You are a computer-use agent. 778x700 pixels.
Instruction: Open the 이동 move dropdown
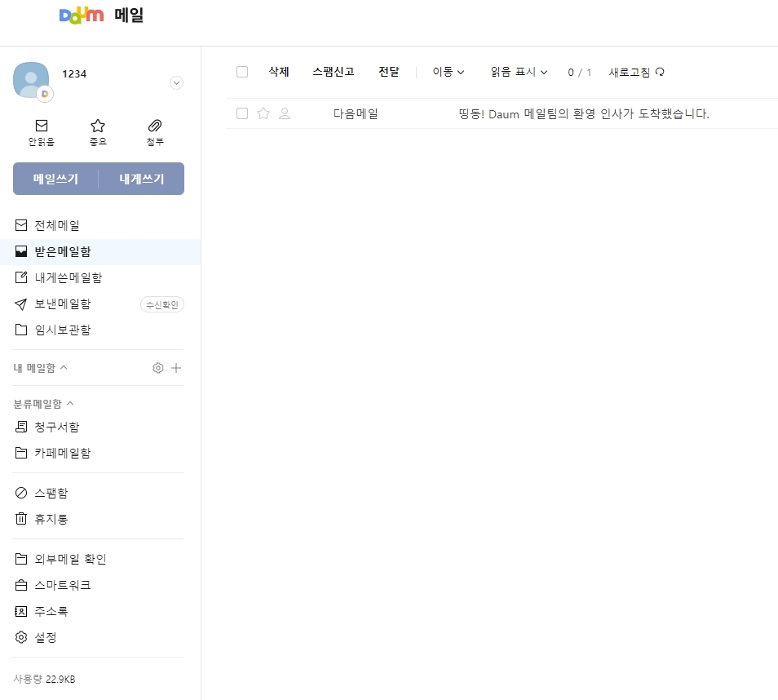point(449,72)
